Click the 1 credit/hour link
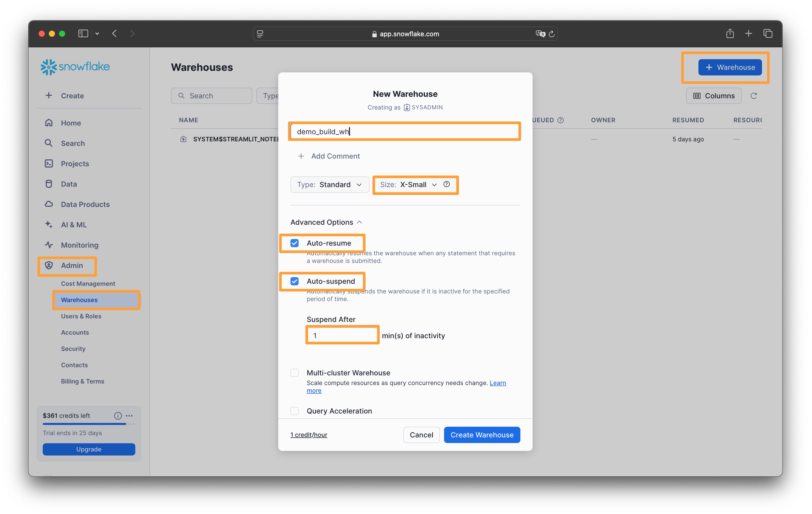 [308, 435]
